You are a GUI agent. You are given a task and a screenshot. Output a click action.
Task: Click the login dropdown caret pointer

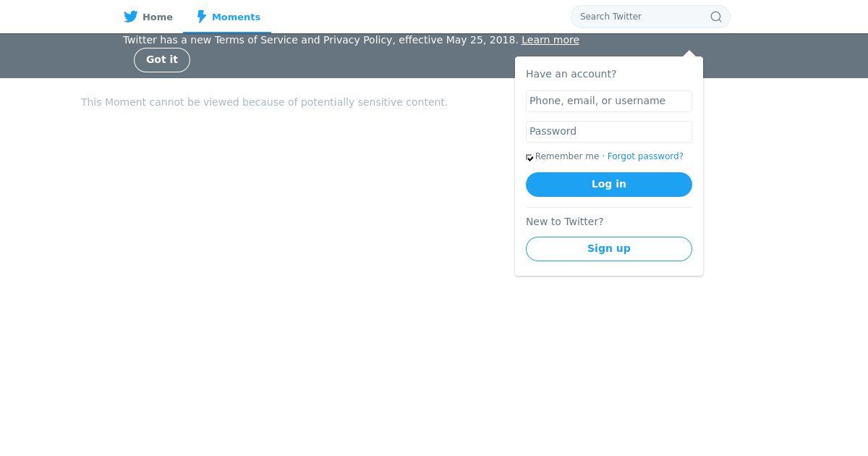(x=689, y=54)
